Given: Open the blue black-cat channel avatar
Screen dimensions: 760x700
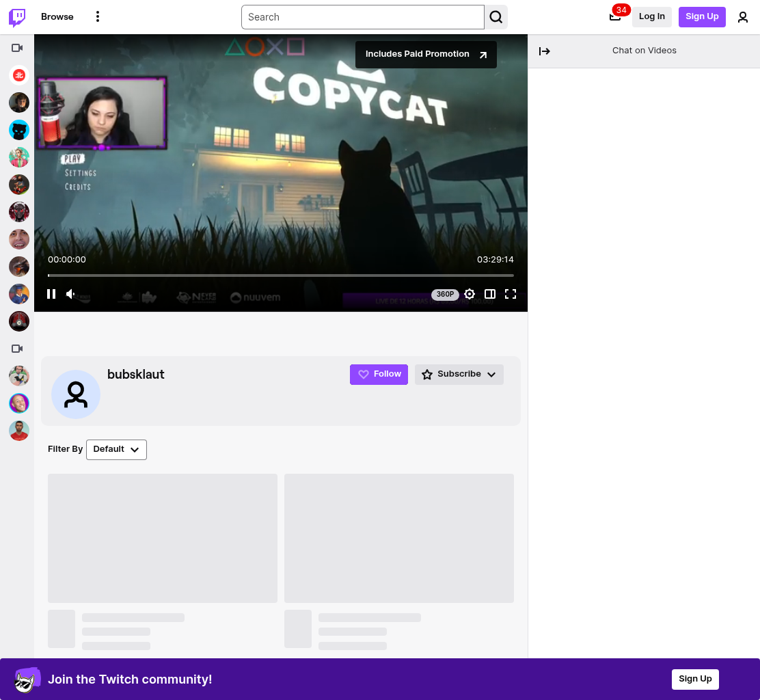Looking at the screenshot, I should click(x=19, y=130).
